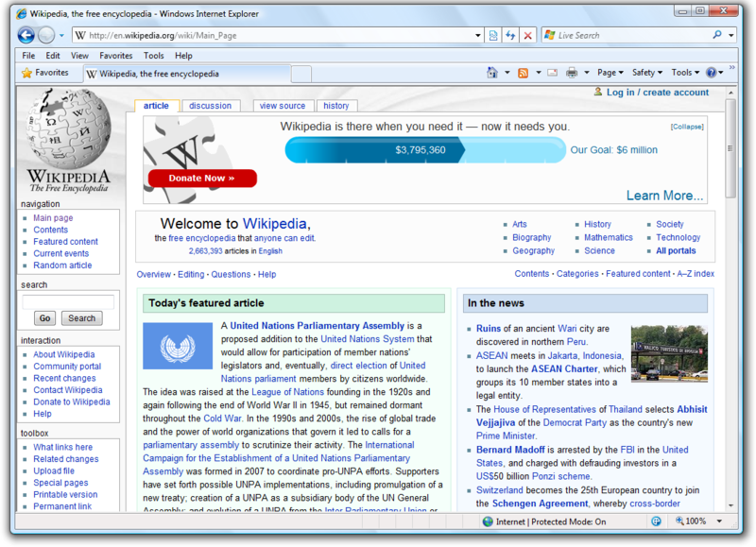Open recent pages dropdown next to Forward button
The height and width of the screenshot is (547, 756).
(x=61, y=36)
